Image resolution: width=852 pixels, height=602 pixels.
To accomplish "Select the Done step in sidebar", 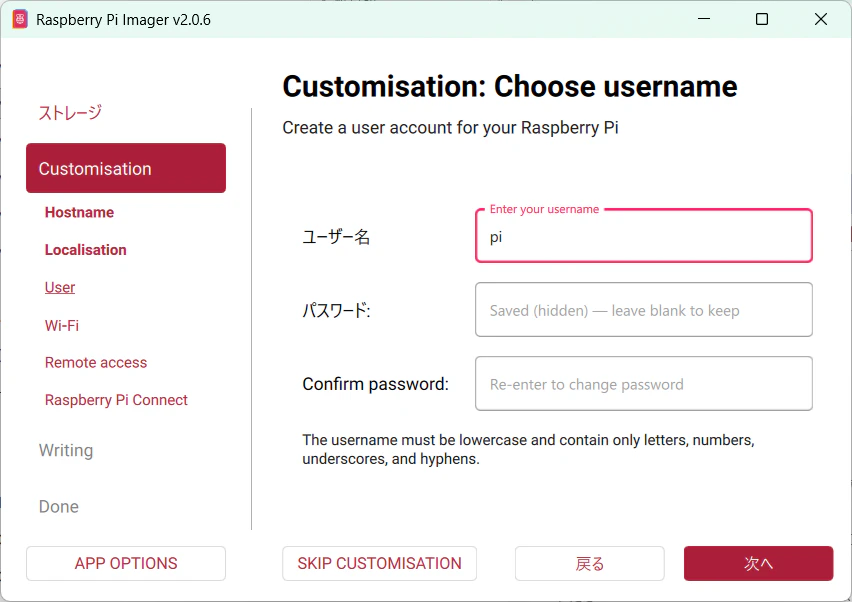I will coord(59,506).
